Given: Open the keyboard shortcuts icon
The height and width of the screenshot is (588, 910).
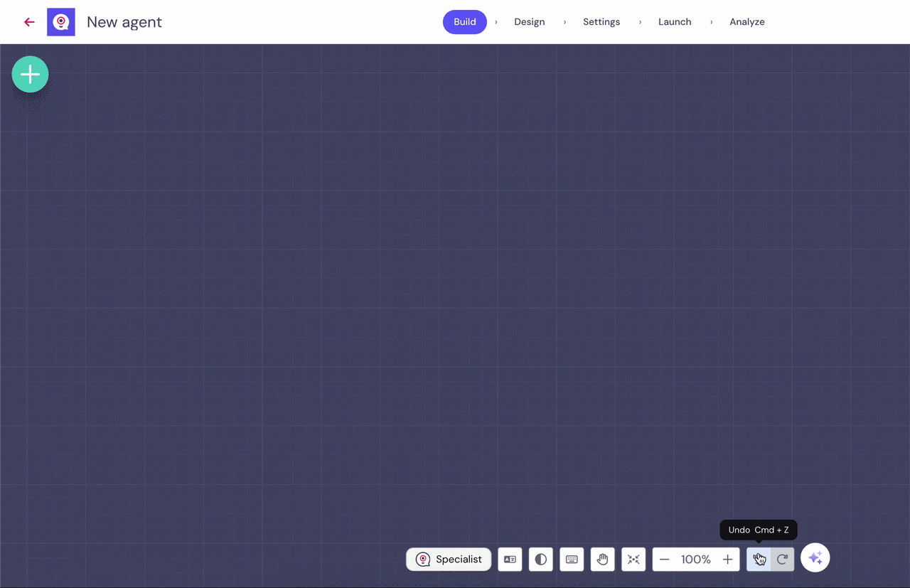Looking at the screenshot, I should click(572, 560).
